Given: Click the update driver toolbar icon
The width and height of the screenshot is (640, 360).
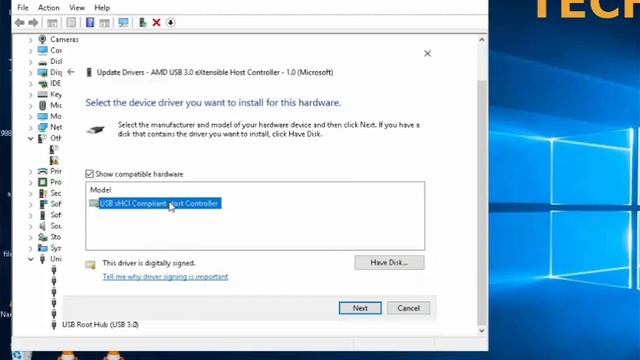Looking at the screenshot, I should [142, 22].
